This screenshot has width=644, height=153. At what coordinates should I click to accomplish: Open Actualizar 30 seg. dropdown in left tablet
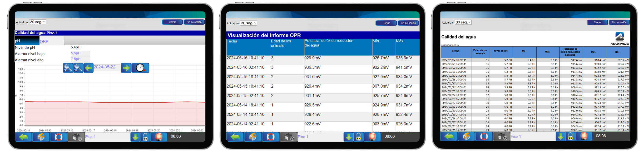click(x=38, y=22)
